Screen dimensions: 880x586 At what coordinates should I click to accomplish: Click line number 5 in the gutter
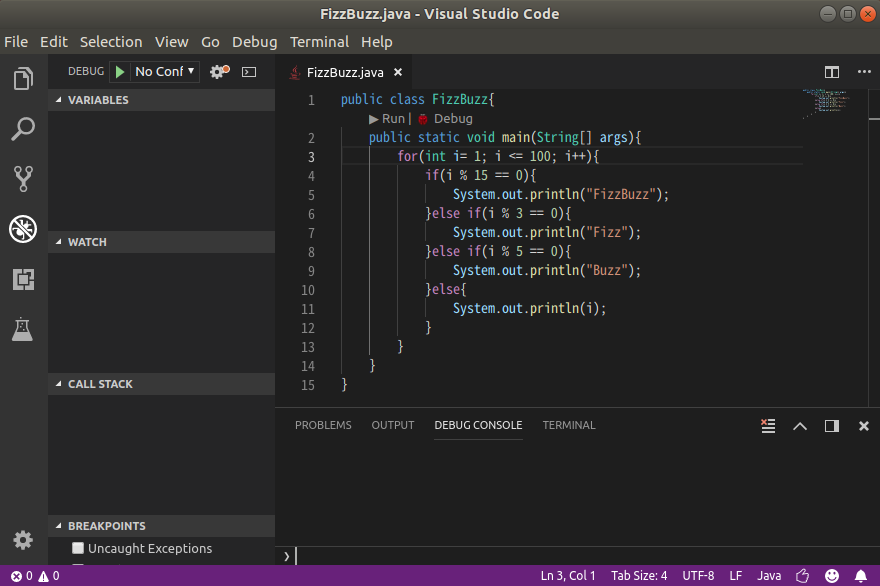tap(311, 195)
